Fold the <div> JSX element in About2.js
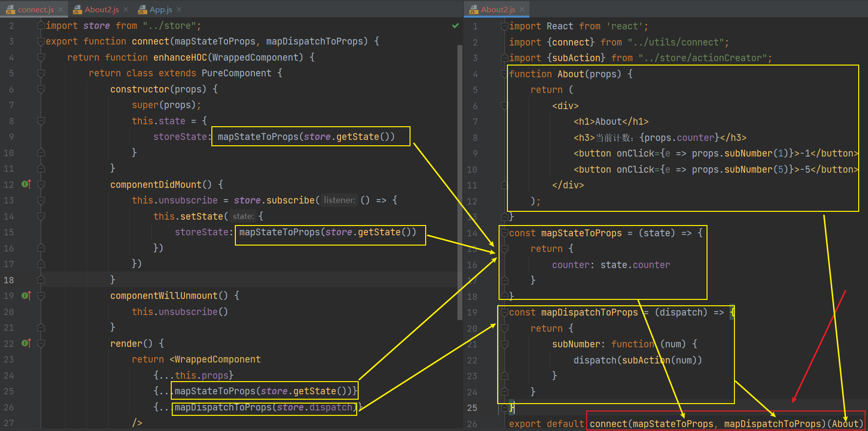868x431 pixels. (x=504, y=106)
